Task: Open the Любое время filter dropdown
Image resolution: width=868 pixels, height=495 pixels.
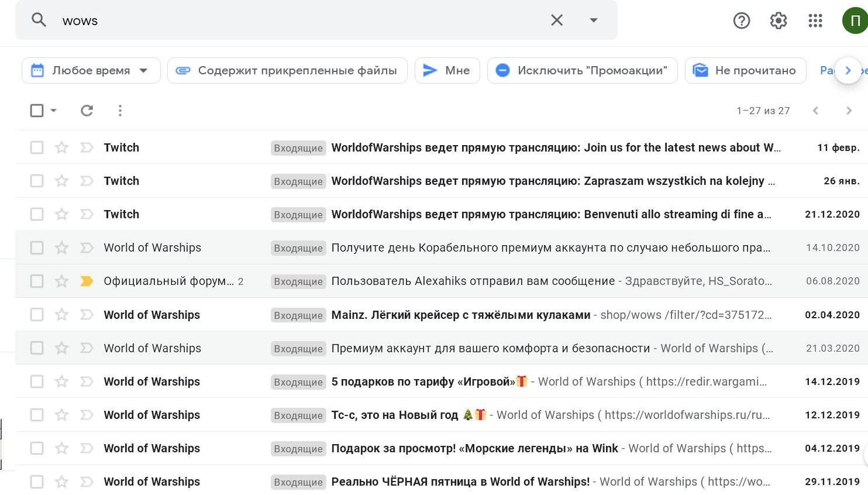Action: click(91, 70)
